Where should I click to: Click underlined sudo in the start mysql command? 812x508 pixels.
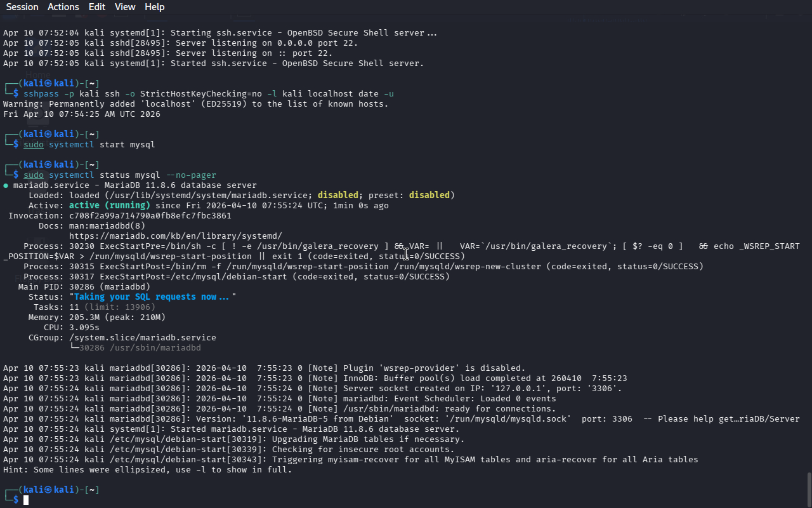(34, 145)
